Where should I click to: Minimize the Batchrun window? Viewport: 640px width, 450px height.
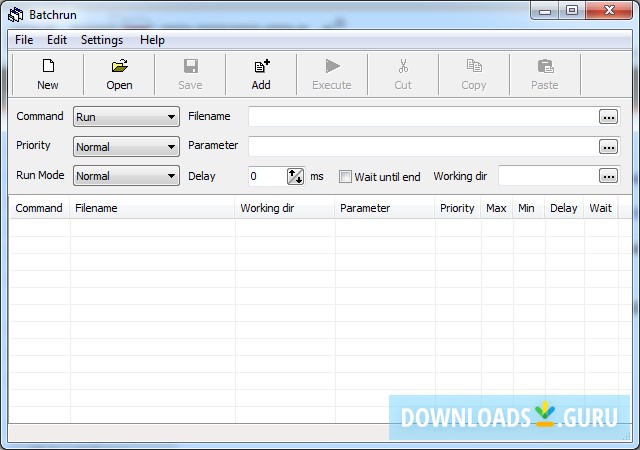(x=545, y=11)
